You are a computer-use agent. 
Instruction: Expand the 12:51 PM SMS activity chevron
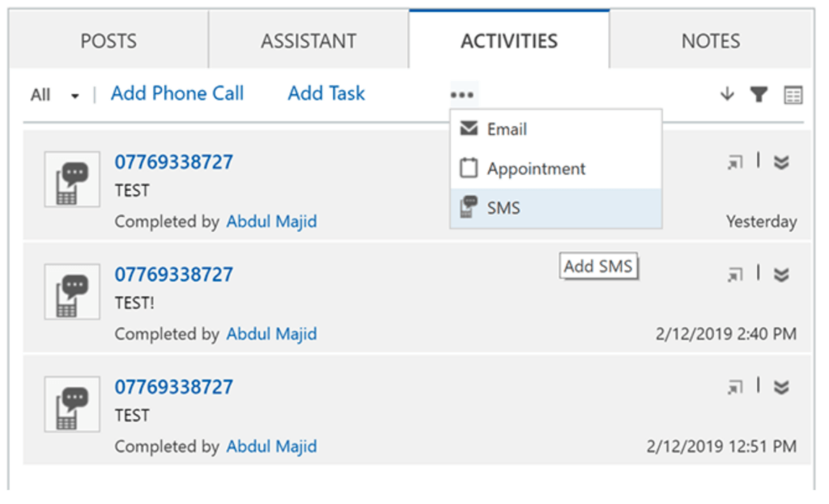(780, 388)
